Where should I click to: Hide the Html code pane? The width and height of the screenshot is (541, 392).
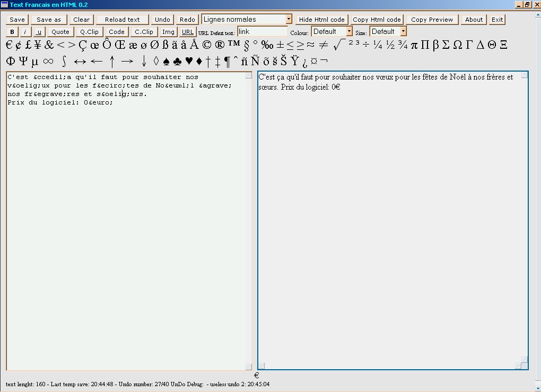(x=321, y=20)
